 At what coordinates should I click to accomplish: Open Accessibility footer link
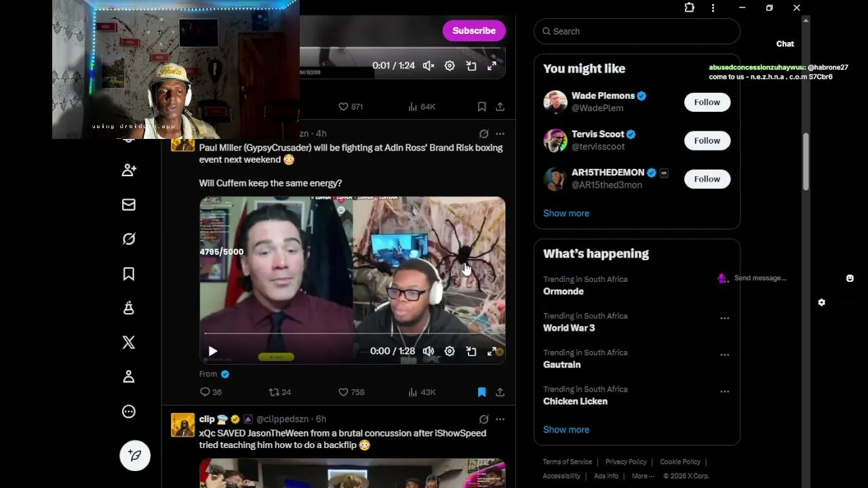tap(561, 476)
